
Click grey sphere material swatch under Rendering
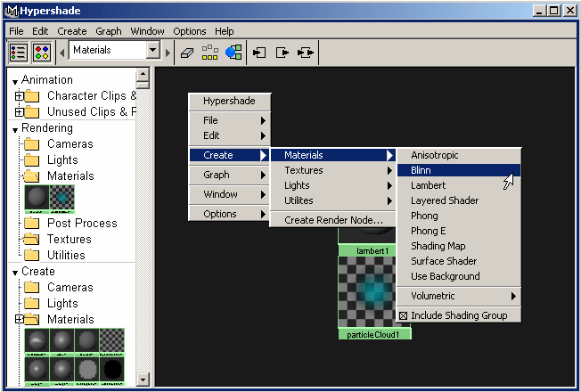click(x=37, y=197)
